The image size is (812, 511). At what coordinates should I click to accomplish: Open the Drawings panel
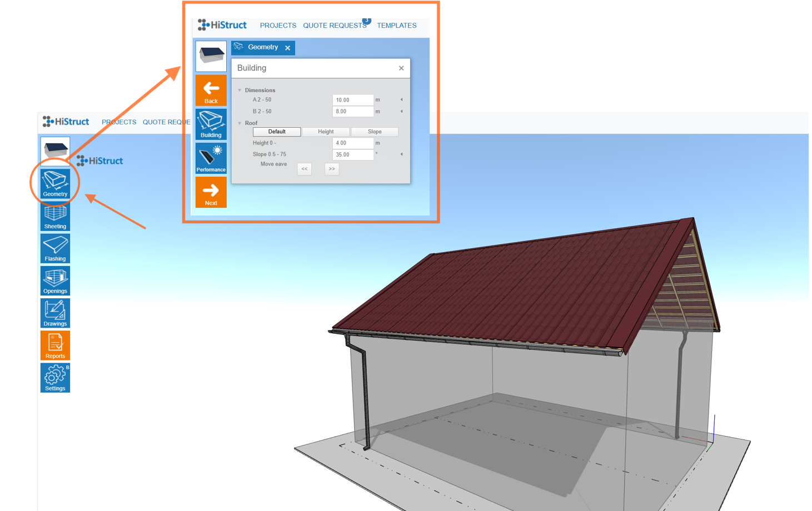[x=55, y=313]
